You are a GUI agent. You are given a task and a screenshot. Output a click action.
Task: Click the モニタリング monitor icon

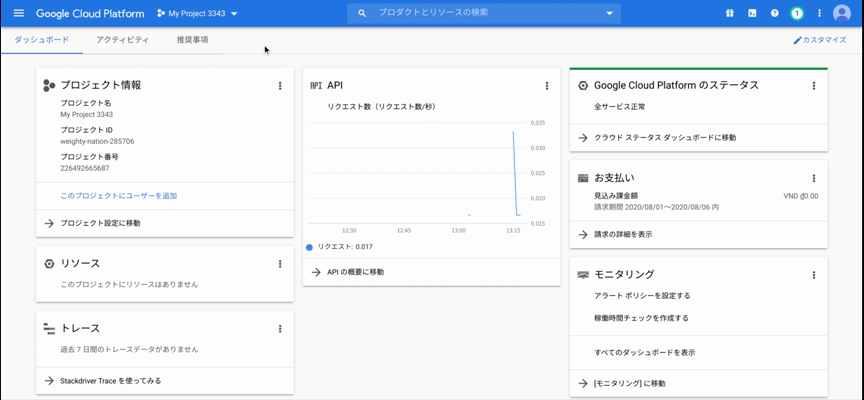click(x=583, y=274)
